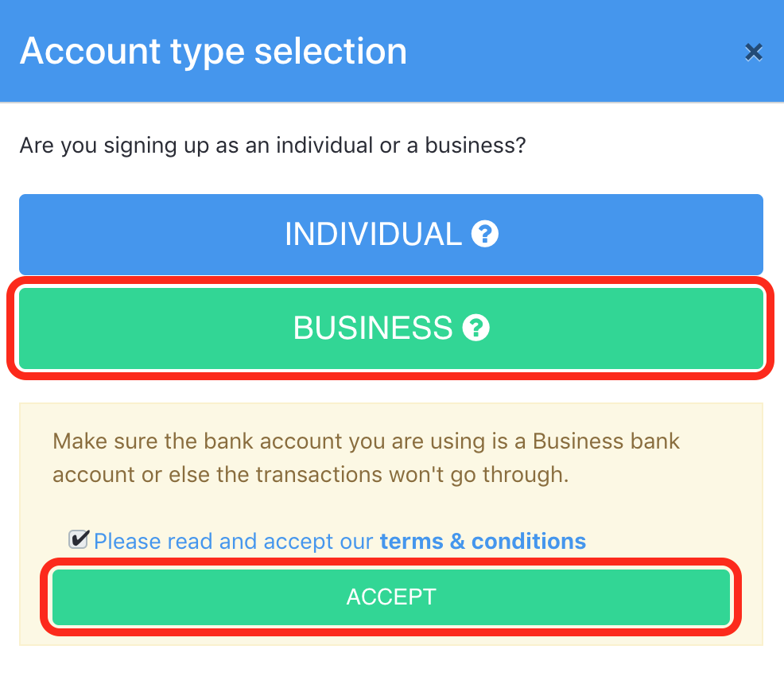
Task: Toggle the checkmark box before 'Please read'
Action: pos(79,539)
